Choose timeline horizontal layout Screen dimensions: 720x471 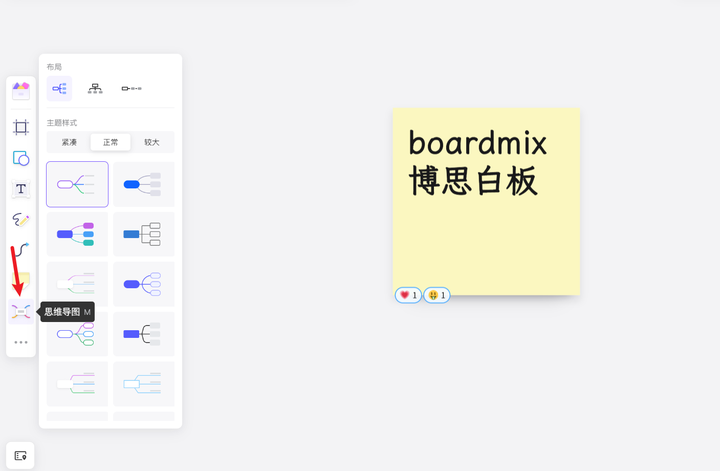[131, 88]
